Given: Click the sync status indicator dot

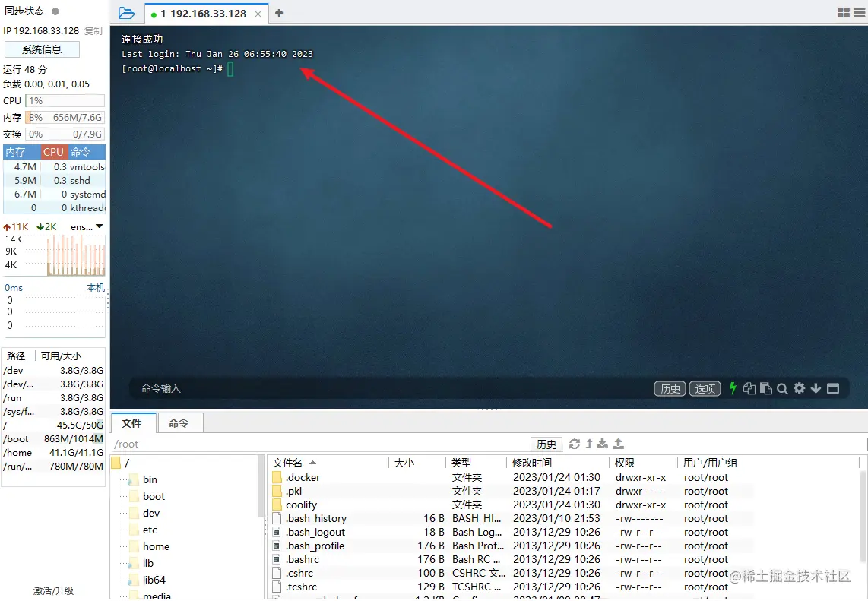Looking at the screenshot, I should [55, 11].
